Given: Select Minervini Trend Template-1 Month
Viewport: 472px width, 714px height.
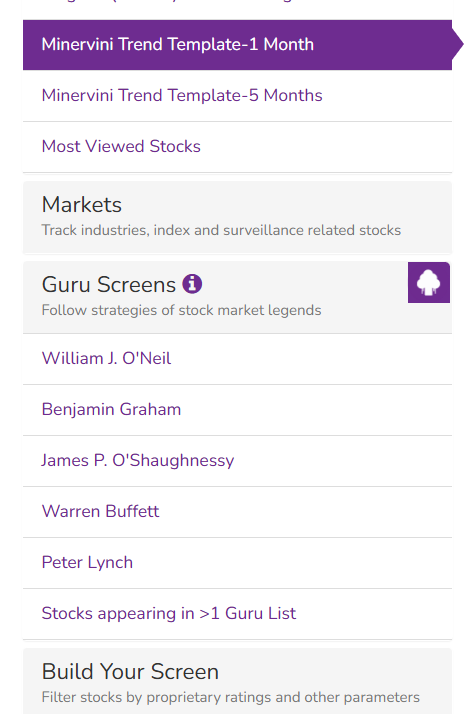Looking at the screenshot, I should (x=237, y=45).
